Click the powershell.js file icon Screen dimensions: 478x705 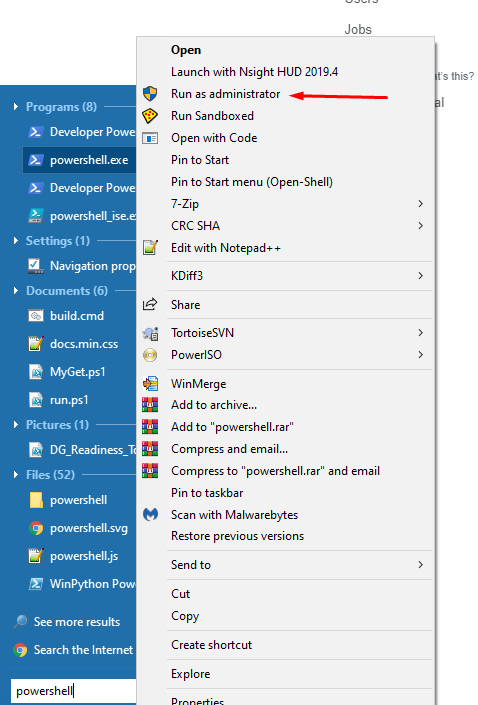(36, 556)
